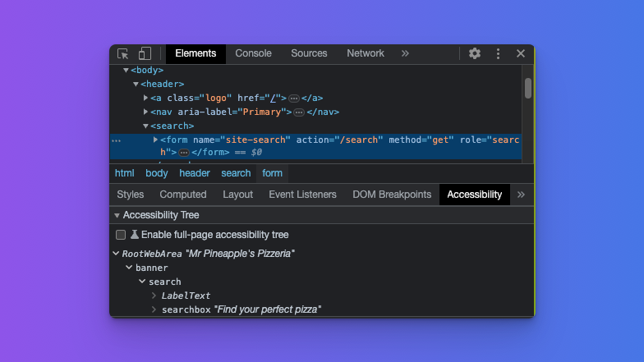Image resolution: width=644 pixels, height=362 pixels.
Task: Select the header breadcrumb
Action: 195,173
